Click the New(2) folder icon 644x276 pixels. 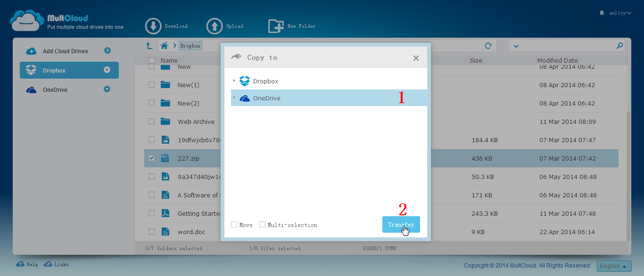coord(165,103)
